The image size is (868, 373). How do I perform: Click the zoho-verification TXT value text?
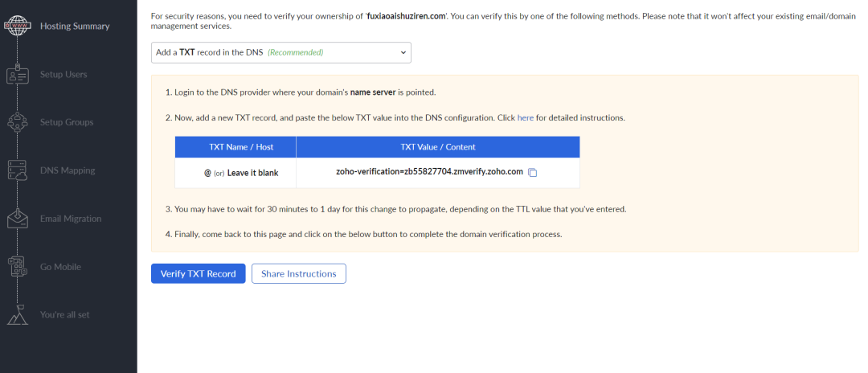pyautogui.click(x=429, y=171)
